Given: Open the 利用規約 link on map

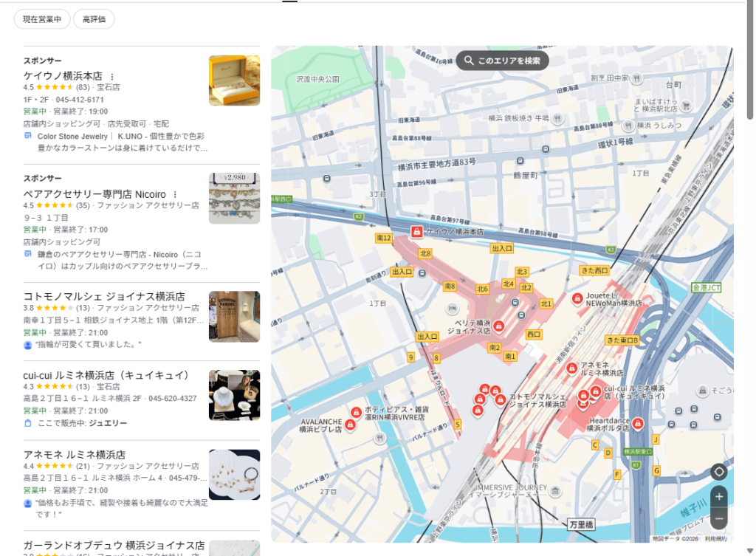Looking at the screenshot, I should (x=715, y=538).
